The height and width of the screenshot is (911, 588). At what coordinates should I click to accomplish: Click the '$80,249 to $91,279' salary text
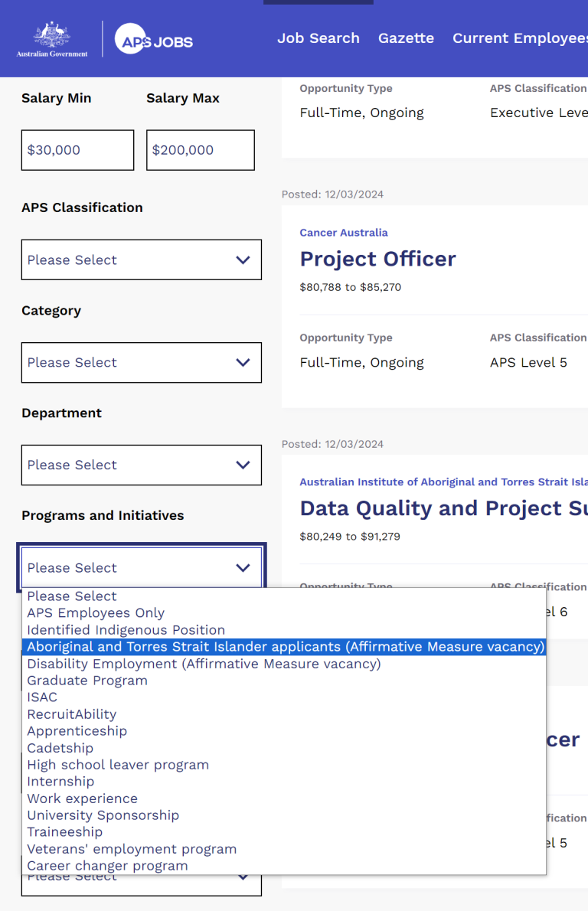(350, 536)
